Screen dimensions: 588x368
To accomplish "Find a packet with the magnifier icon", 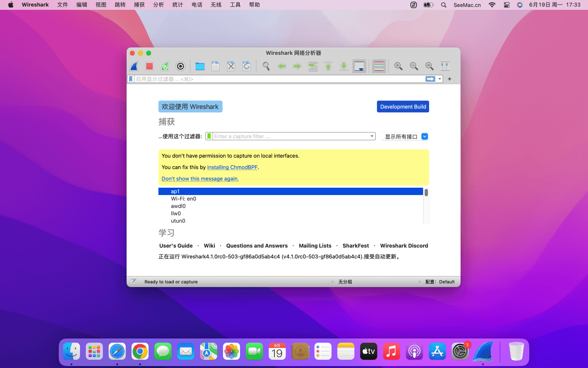I will pos(266,66).
